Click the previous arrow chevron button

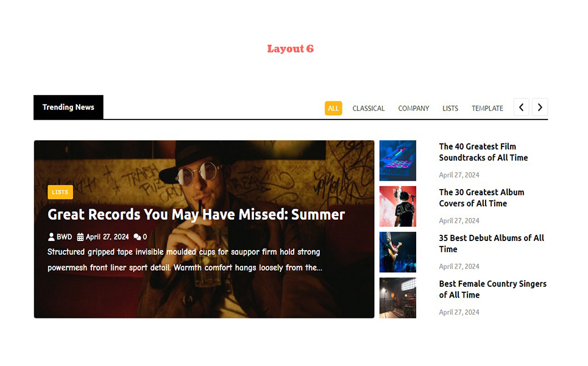(521, 107)
